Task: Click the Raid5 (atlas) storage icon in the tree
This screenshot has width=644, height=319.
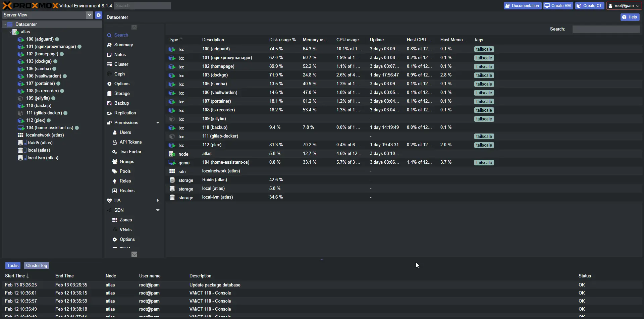Action: click(20, 143)
